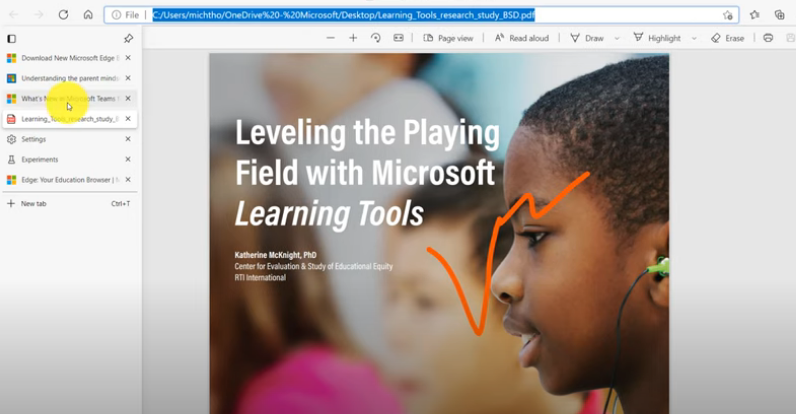Zoom in the PDF with plus icon

pyautogui.click(x=353, y=38)
